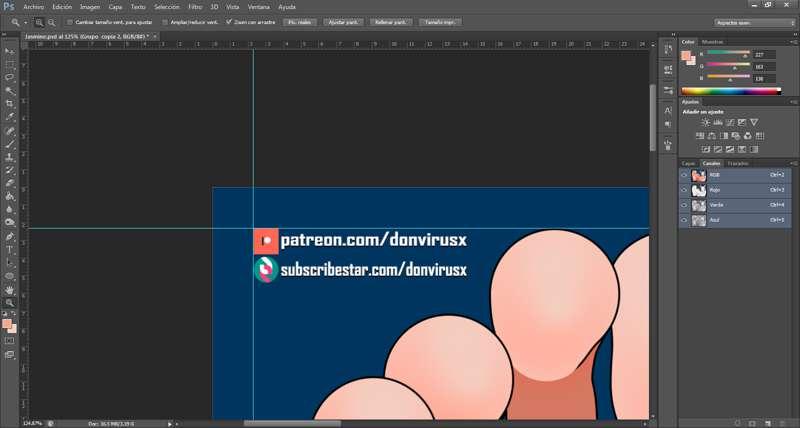This screenshot has width=800, height=428.
Task: Select the Hand tool
Action: [x=10, y=290]
